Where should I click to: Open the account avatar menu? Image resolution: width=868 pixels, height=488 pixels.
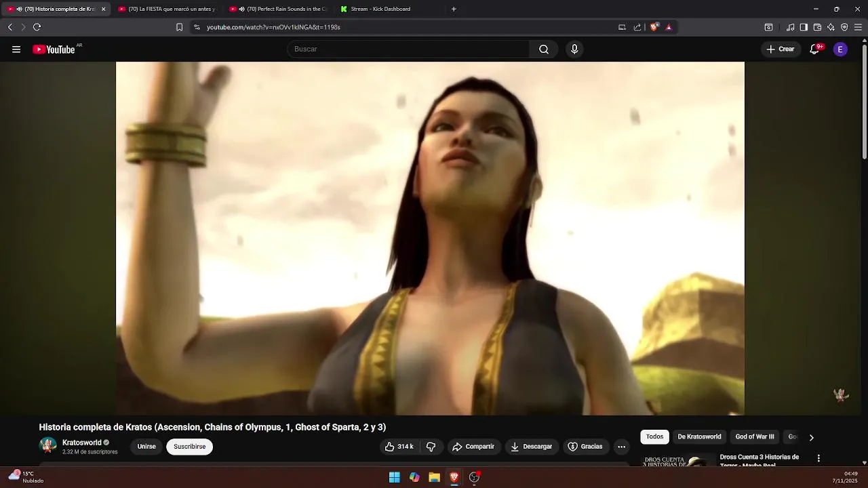pyautogui.click(x=840, y=49)
